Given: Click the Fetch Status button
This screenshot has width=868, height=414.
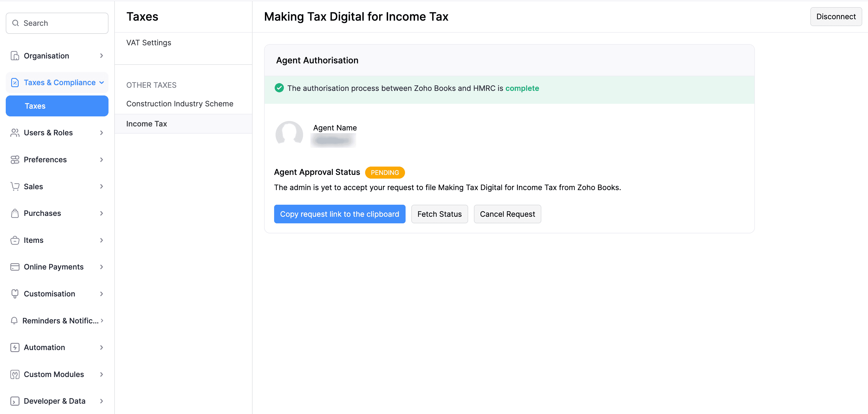Looking at the screenshot, I should tap(439, 214).
